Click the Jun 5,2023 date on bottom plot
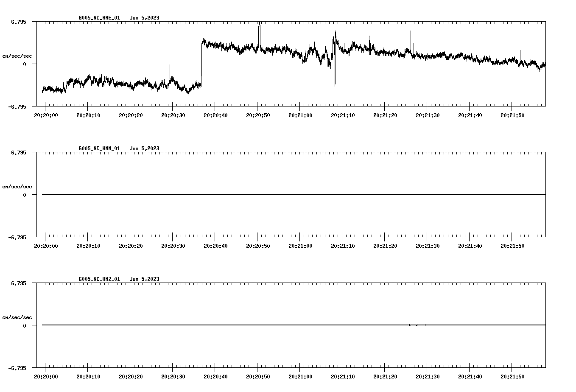This screenshot has width=576, height=392. [145, 280]
